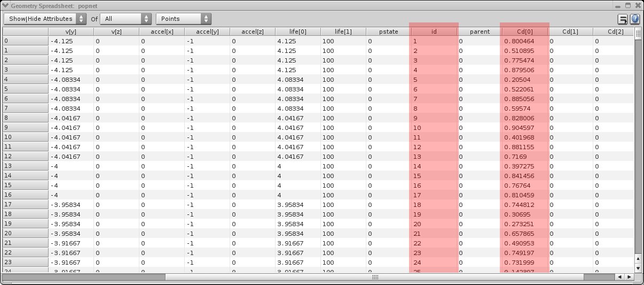Viewport: 644px width, 285px height.
Task: Collapse pane using title bar chevron arrow
Action: tap(6, 5)
